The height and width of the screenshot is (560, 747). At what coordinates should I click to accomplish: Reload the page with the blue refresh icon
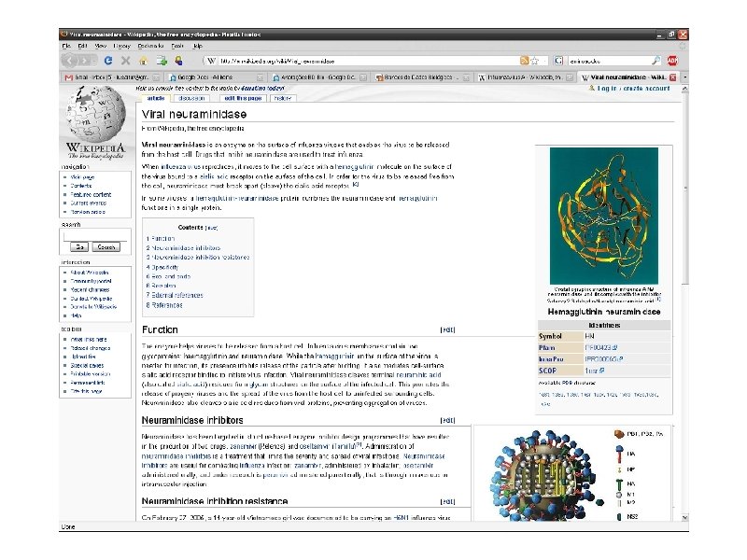click(108, 61)
